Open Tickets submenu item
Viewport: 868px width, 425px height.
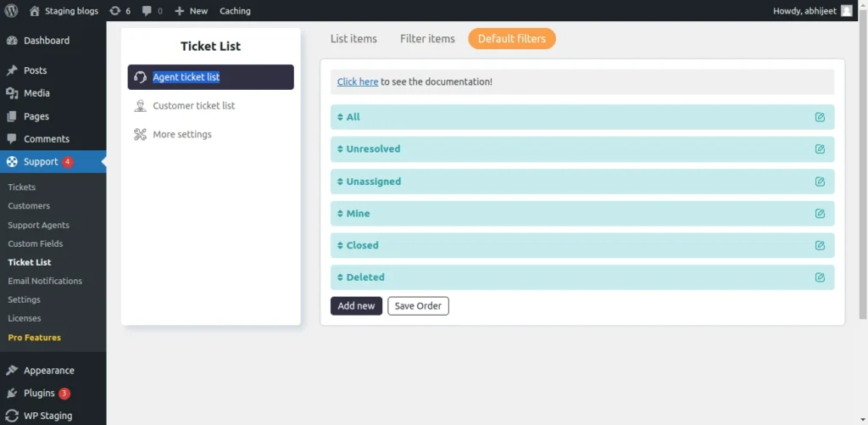(x=21, y=187)
